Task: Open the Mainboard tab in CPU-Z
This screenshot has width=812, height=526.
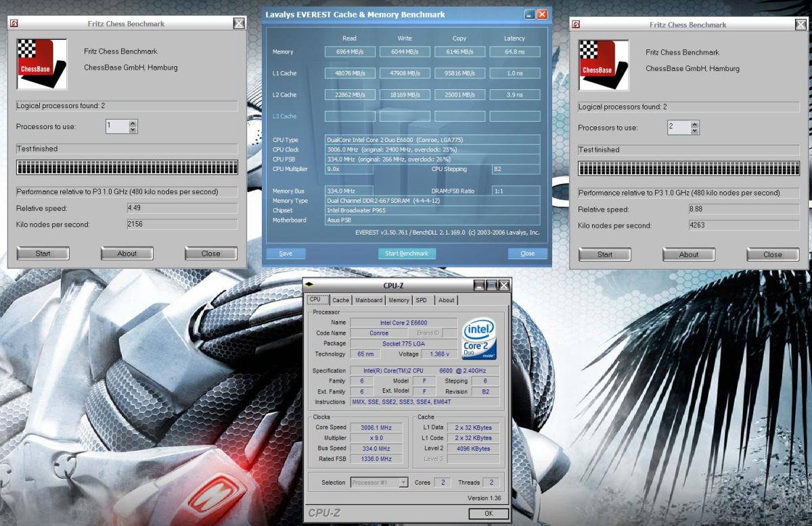Action: click(369, 300)
